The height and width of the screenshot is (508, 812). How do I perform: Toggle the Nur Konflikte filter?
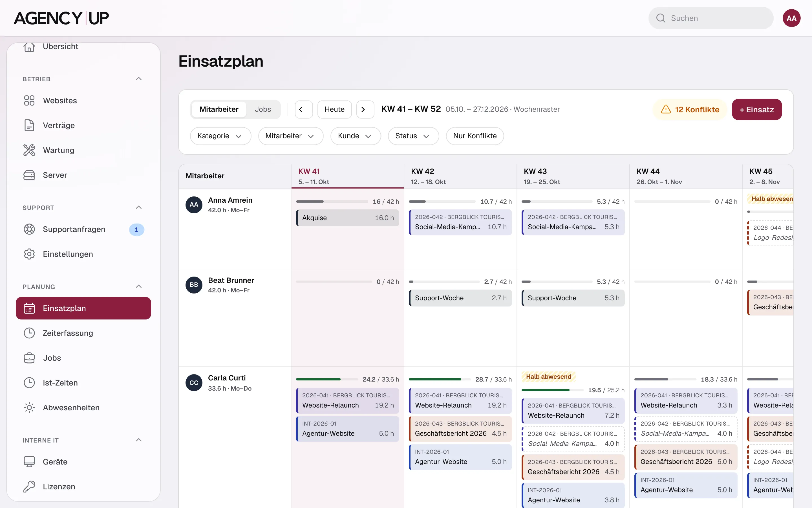(x=475, y=136)
